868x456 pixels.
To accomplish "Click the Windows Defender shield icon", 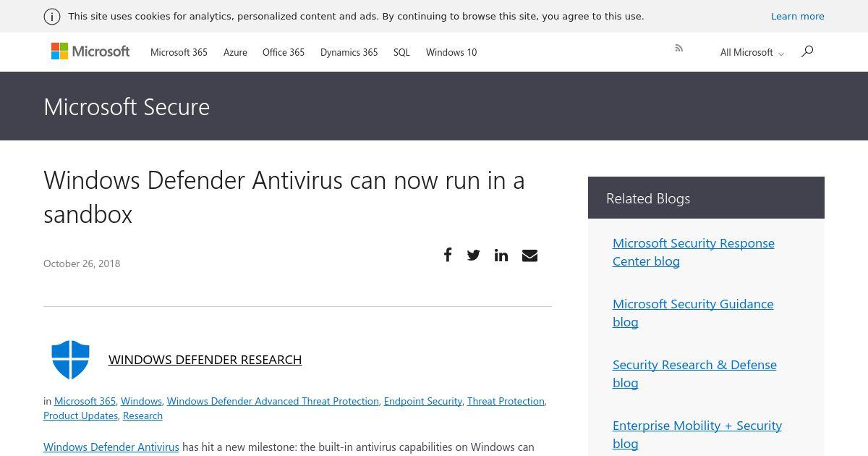I will (x=71, y=360).
